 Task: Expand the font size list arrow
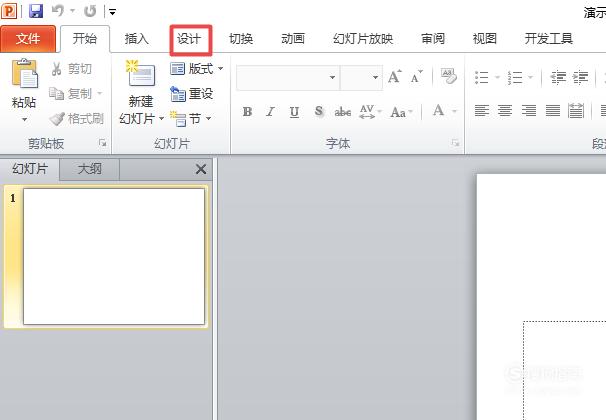click(x=375, y=78)
